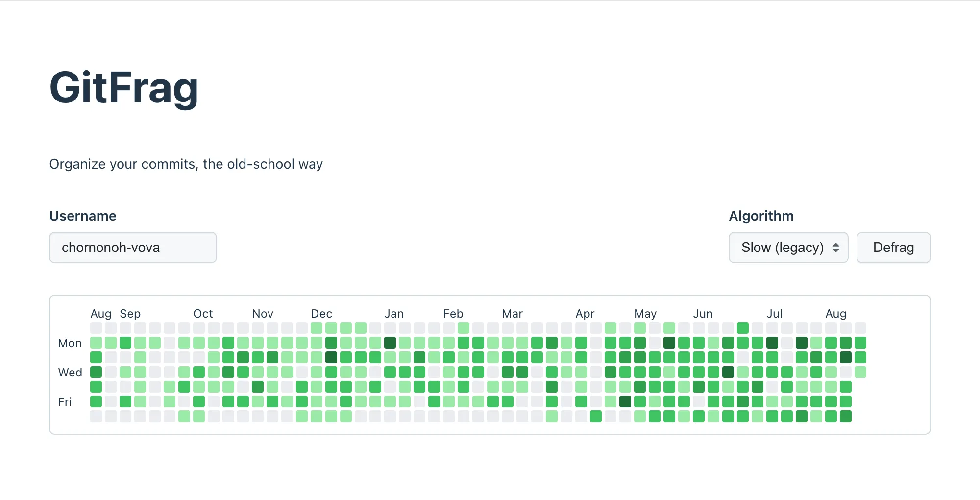Click the Dec month label
The image size is (980, 500).
click(x=321, y=314)
